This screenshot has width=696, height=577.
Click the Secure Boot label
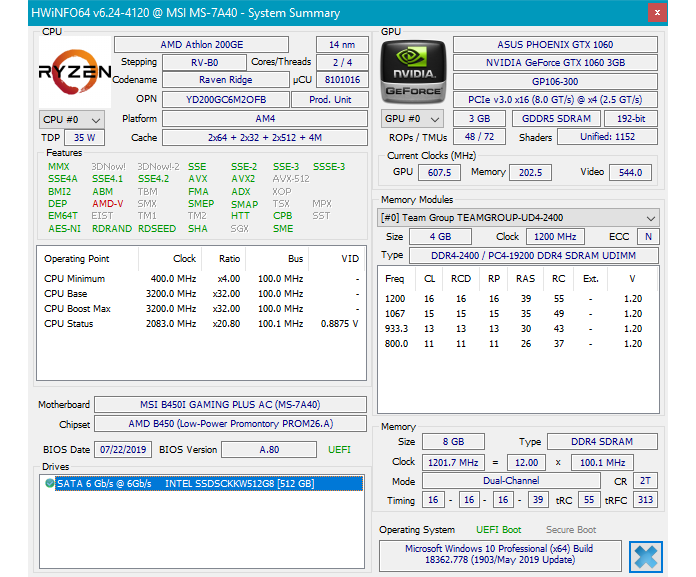tap(571, 530)
